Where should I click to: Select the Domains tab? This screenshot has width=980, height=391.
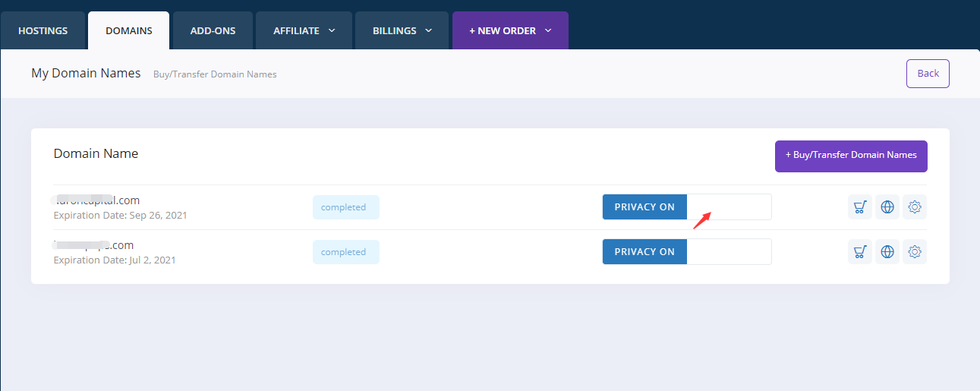click(128, 31)
